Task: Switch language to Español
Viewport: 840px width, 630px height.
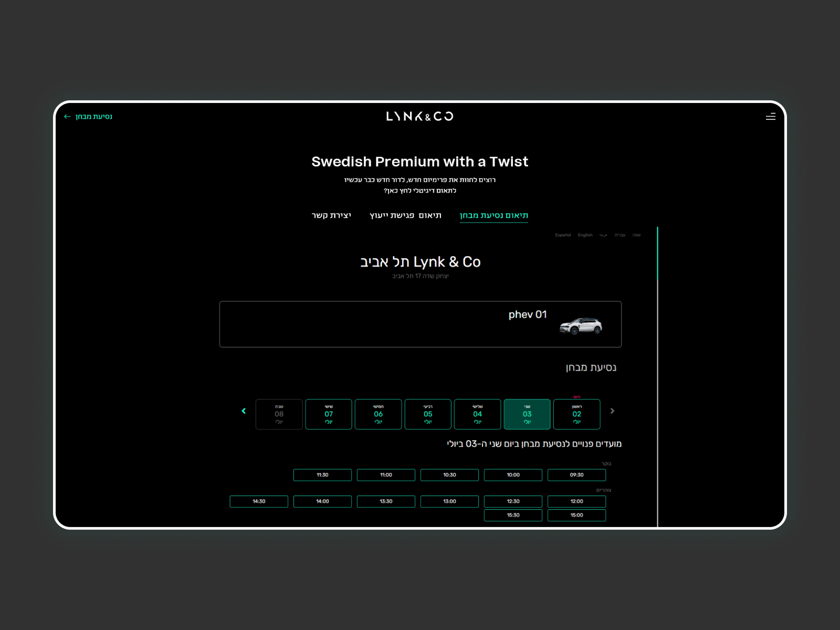Action: pyautogui.click(x=563, y=235)
